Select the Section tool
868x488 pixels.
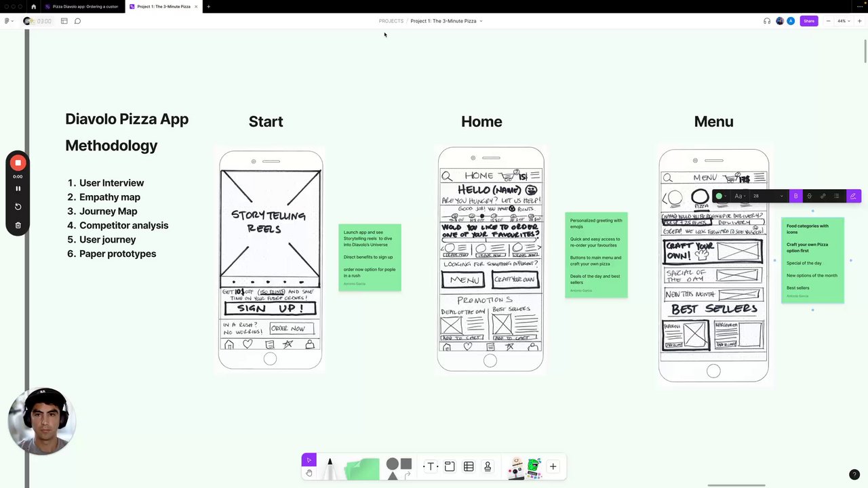(449, 466)
